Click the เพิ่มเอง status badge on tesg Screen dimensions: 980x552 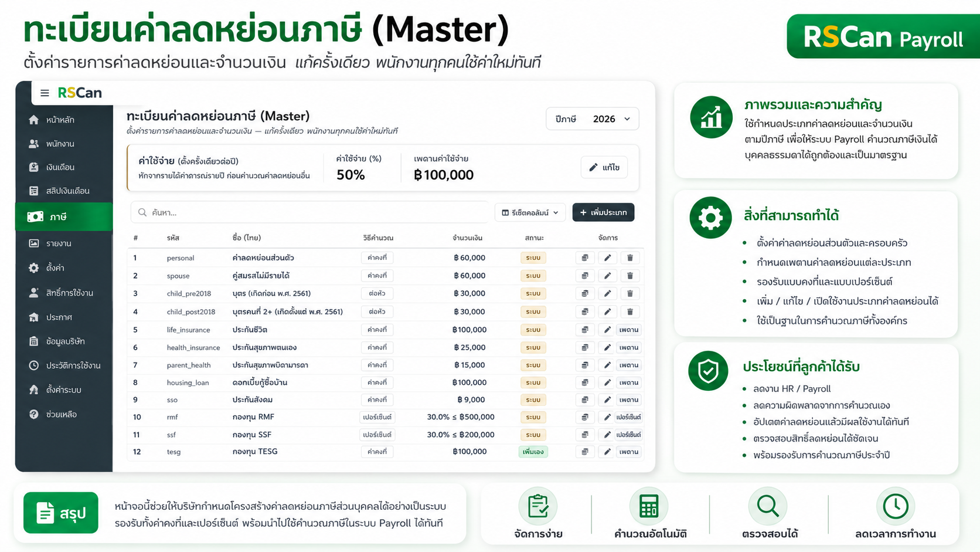point(533,452)
